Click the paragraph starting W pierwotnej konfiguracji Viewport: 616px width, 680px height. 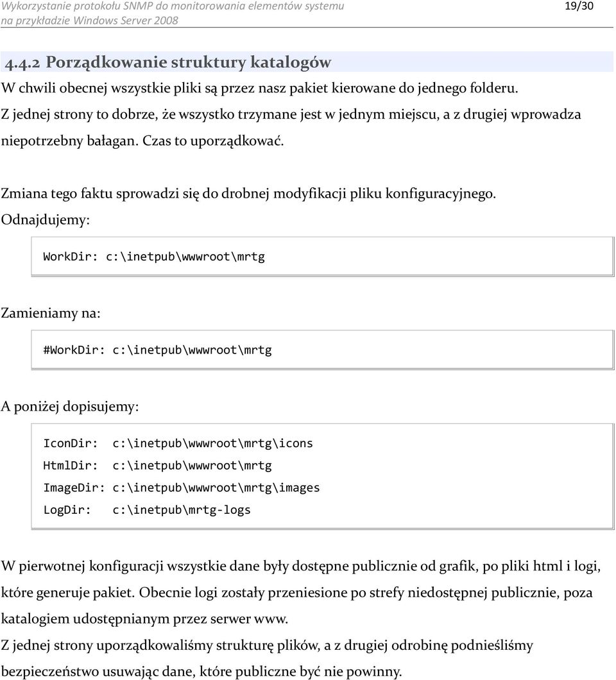click(301, 592)
